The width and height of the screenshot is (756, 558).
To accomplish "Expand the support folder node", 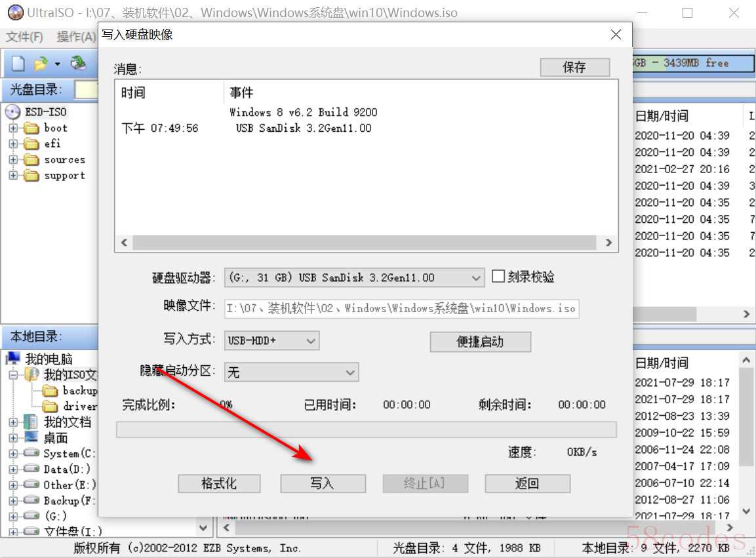I will 13,176.
